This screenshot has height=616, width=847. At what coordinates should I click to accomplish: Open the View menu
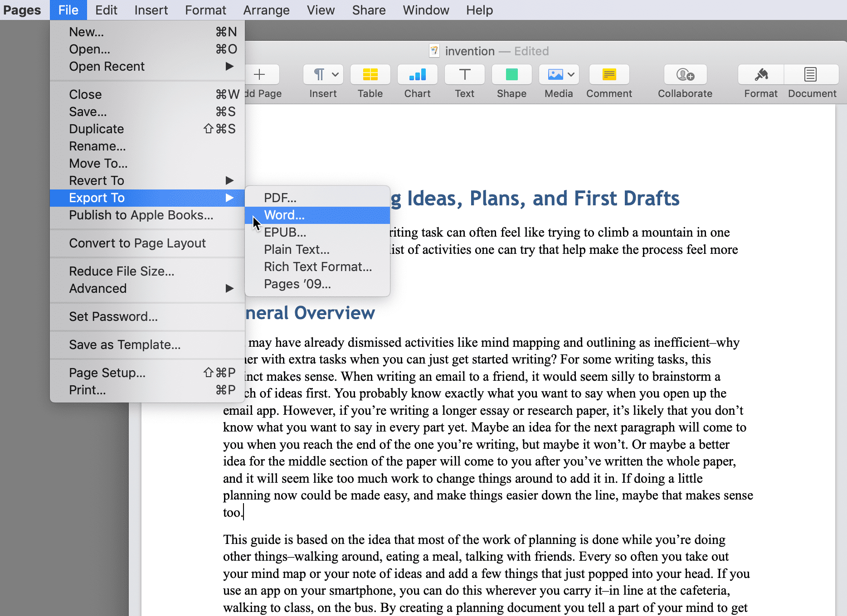(321, 10)
